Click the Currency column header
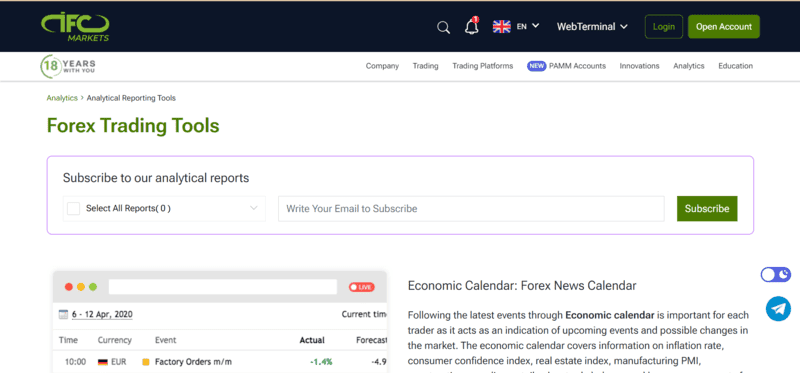 click(115, 340)
